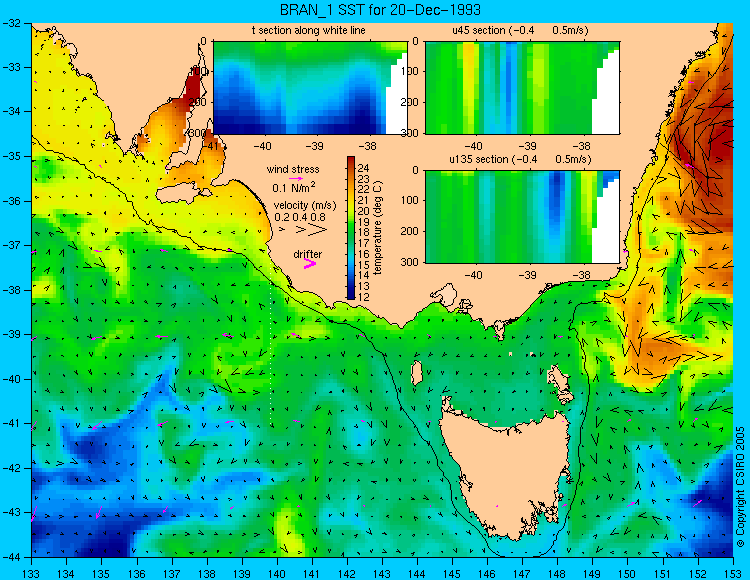Open the u135 section inset plot

[x=522, y=216]
